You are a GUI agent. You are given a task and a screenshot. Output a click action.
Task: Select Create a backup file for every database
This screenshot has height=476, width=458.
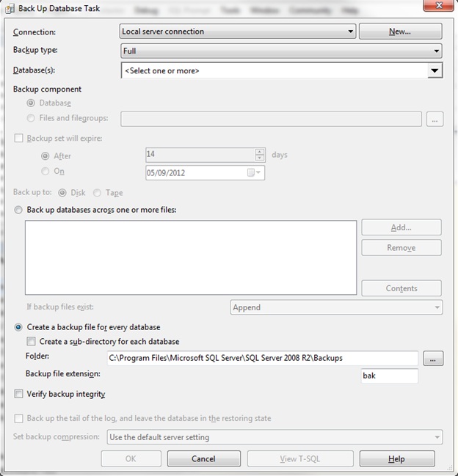[19, 327]
